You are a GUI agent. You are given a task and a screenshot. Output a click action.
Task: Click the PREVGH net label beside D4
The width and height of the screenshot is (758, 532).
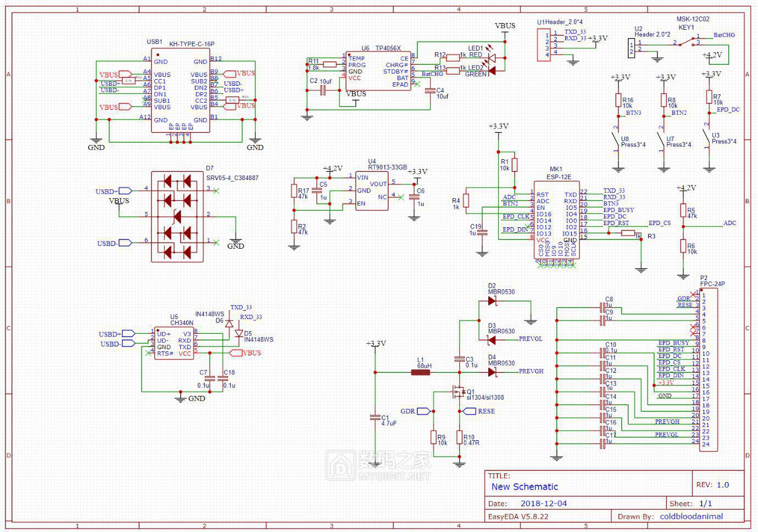click(531, 371)
